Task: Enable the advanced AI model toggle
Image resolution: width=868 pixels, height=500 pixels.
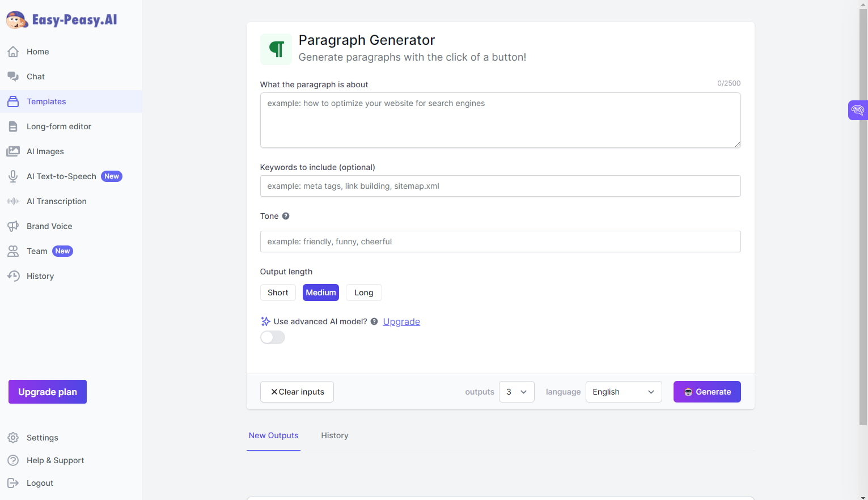Action: point(273,337)
